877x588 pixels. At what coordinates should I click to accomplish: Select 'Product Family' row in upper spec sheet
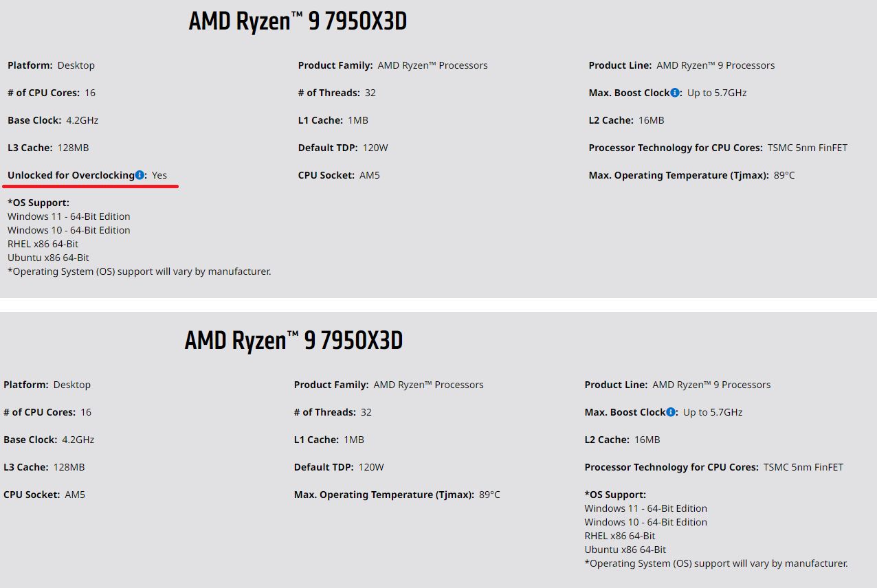tap(393, 65)
